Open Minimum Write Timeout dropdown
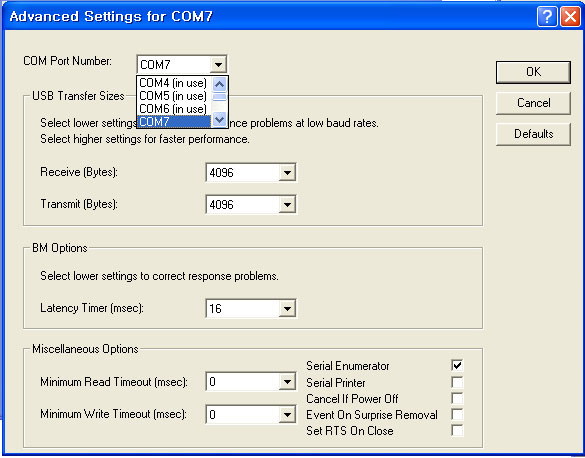Screen dimensions: 585x458 click(x=287, y=414)
